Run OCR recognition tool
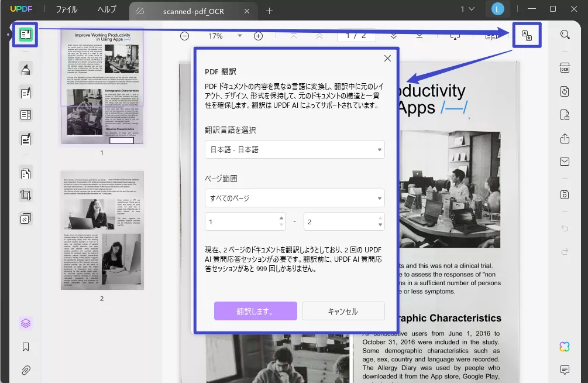The image size is (588, 383). coord(565,68)
